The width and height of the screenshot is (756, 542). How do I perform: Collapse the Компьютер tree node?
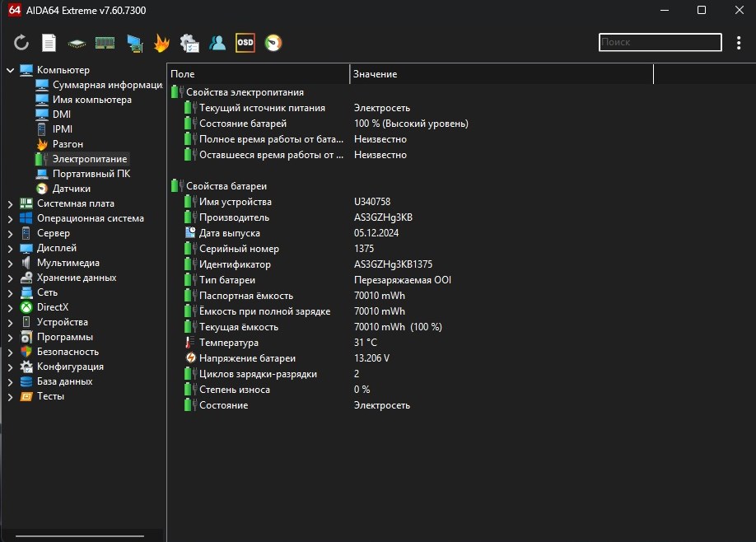tap(11, 70)
